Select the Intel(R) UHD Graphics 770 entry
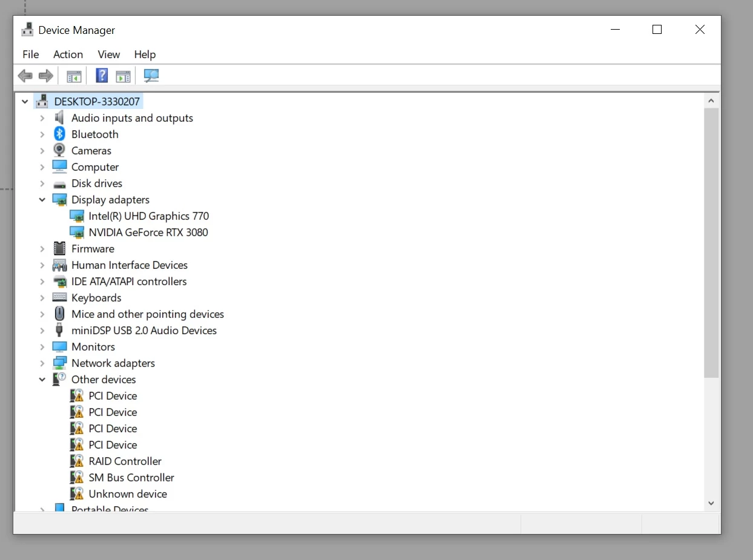Image resolution: width=753 pixels, height=560 pixels. (149, 216)
